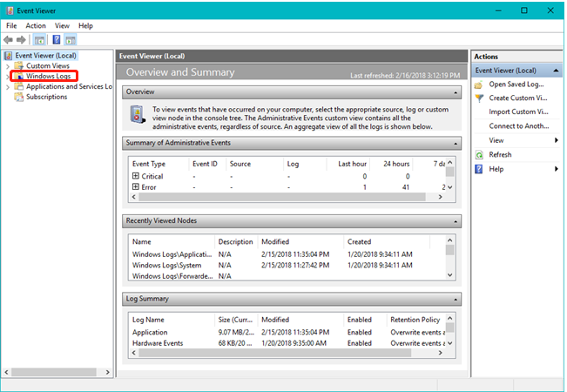The height and width of the screenshot is (392, 567).
Task: Expand the Custom Views tree node
Action: pos(8,66)
